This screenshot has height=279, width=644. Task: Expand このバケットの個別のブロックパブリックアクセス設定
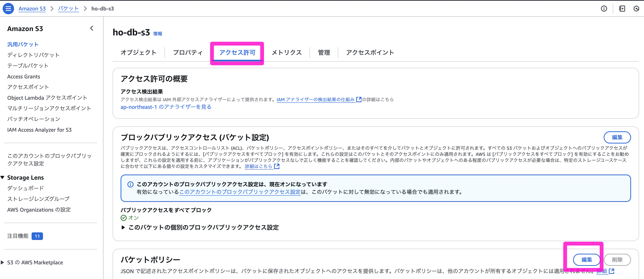pyautogui.click(x=123, y=227)
